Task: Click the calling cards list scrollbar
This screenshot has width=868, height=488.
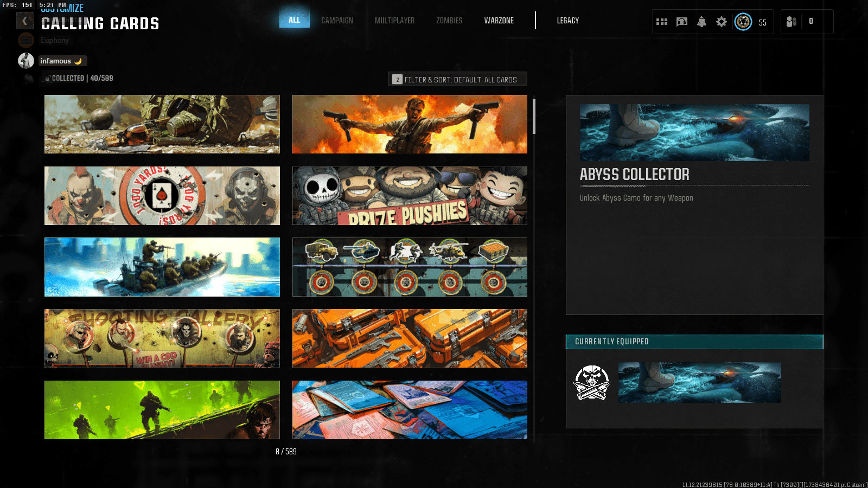Action: coord(534,117)
